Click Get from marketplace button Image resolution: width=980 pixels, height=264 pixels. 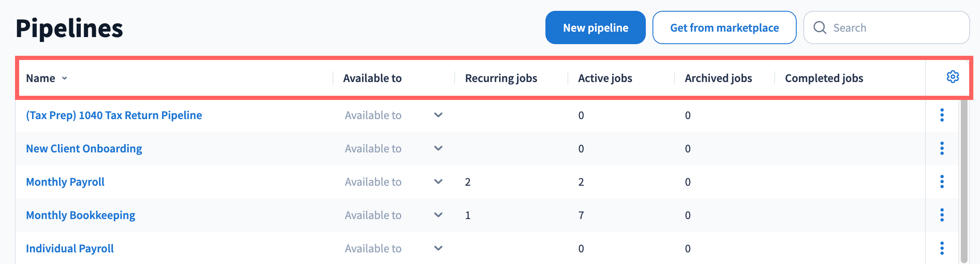(x=724, y=27)
